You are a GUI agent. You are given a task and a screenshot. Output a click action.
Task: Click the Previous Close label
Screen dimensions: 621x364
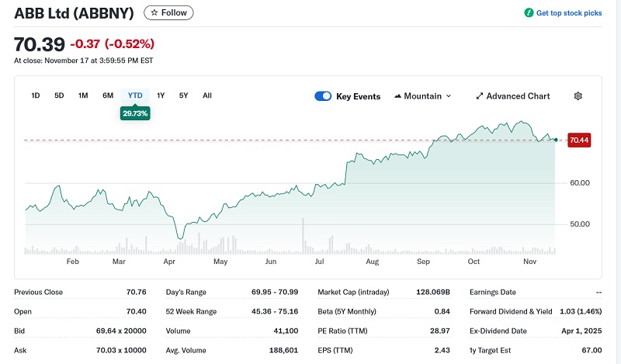pyautogui.click(x=38, y=293)
